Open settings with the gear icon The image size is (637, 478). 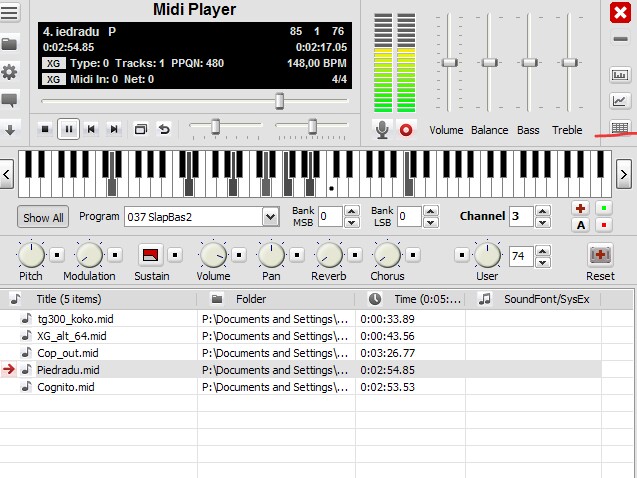[9, 72]
